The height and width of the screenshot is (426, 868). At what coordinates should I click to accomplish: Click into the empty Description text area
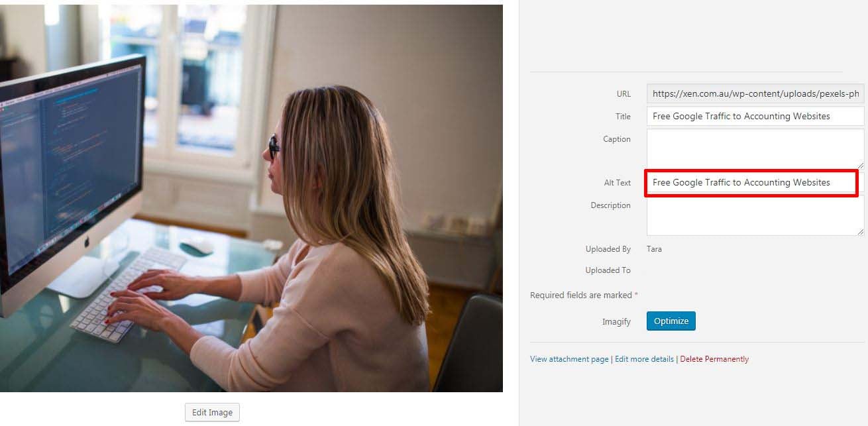pyautogui.click(x=755, y=215)
